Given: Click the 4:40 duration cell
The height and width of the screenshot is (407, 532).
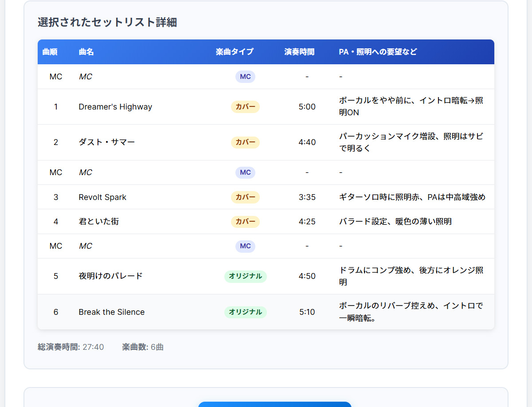Looking at the screenshot, I should (x=307, y=142).
